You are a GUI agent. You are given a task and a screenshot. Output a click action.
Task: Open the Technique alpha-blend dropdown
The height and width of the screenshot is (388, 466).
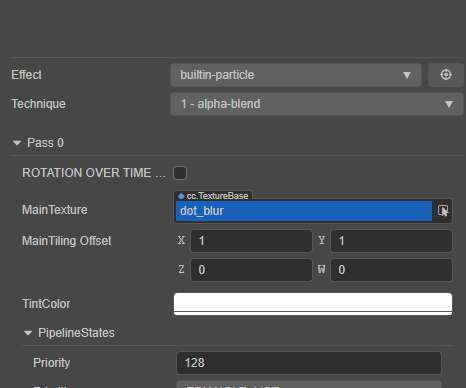pos(317,104)
